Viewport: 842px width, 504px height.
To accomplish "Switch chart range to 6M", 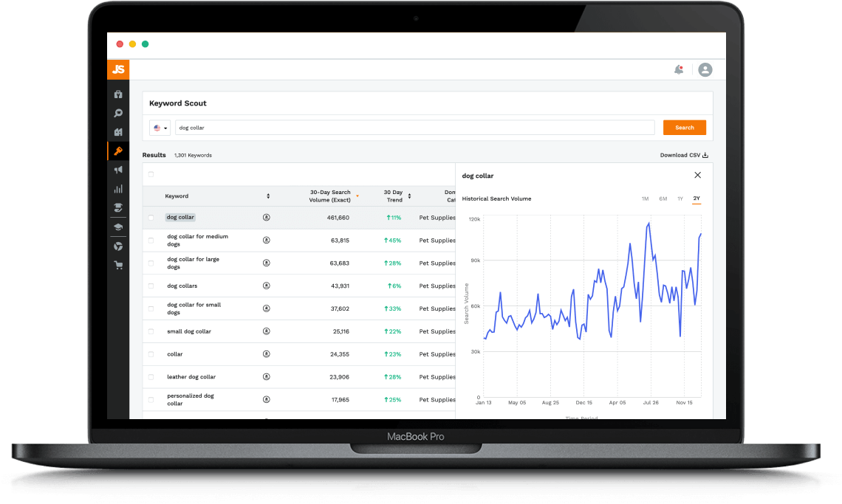I will point(663,199).
